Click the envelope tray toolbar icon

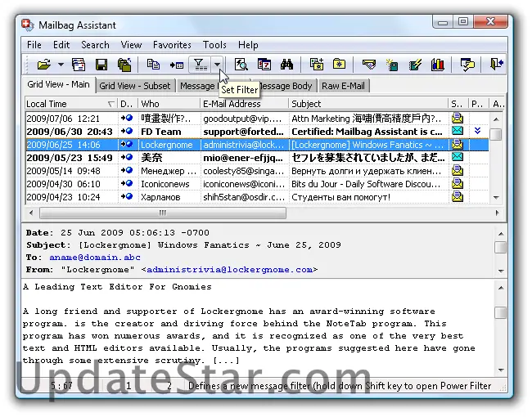pyautogui.click(x=369, y=64)
